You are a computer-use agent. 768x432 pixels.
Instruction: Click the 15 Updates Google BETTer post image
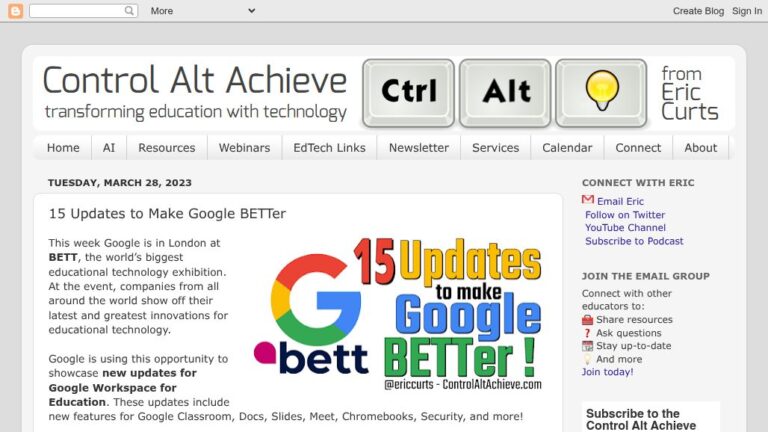point(398,314)
